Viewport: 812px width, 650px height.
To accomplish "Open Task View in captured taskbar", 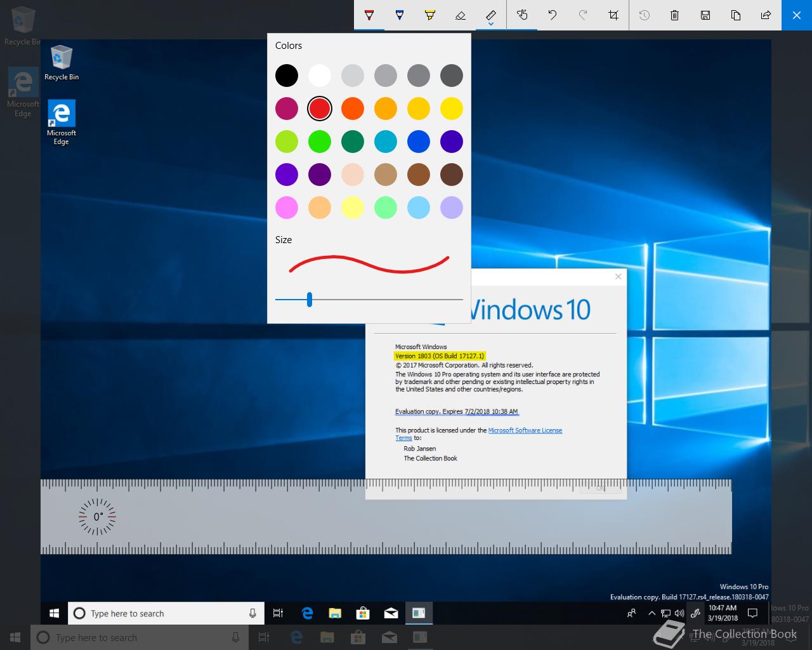I will click(278, 613).
